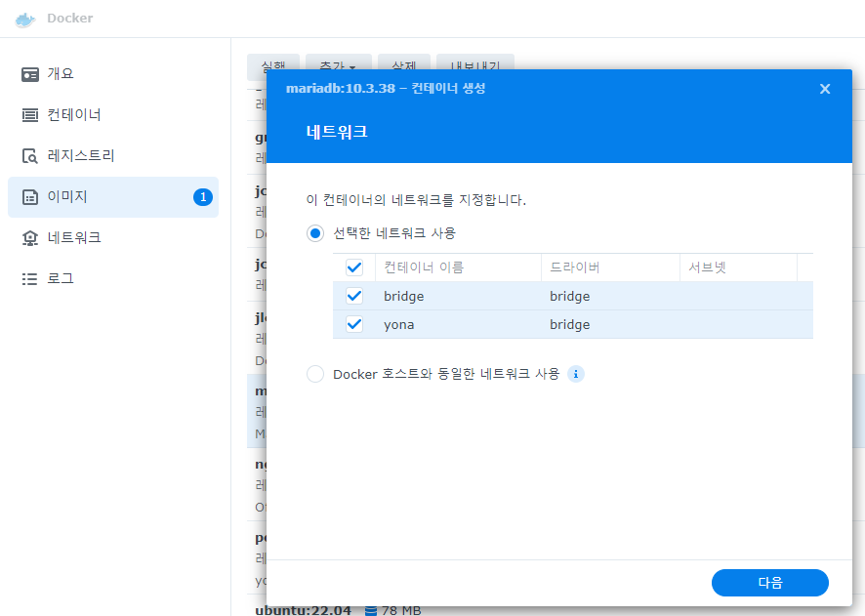
Task: Uncheck the first bridge network checkbox
Action: 354,296
